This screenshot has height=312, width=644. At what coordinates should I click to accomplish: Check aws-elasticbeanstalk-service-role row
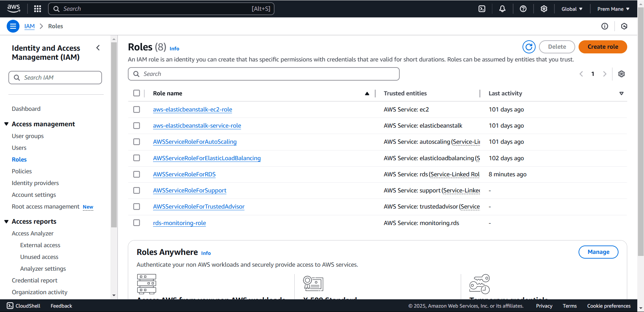pos(137,126)
